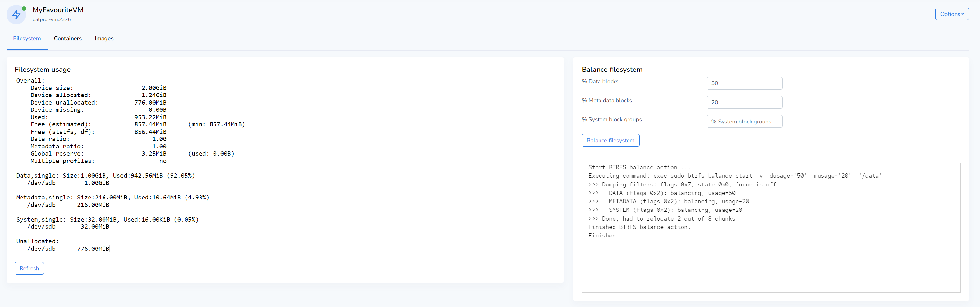Click inside the BTRFS balance output log

click(x=770, y=228)
